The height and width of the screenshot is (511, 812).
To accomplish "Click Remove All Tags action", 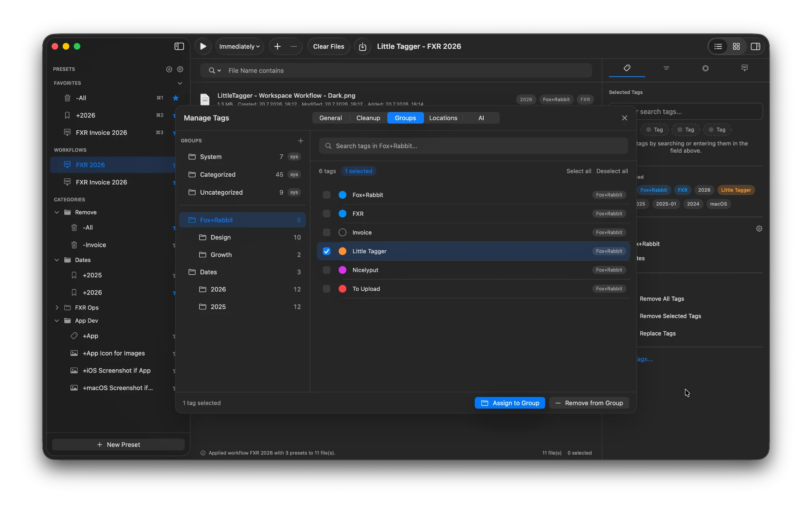I will click(x=661, y=299).
